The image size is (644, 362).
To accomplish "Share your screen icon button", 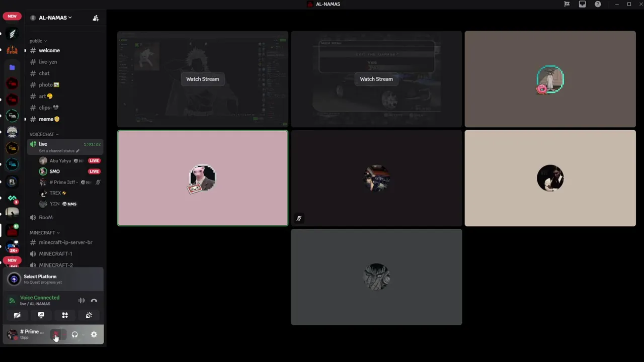I will pyautogui.click(x=41, y=315).
